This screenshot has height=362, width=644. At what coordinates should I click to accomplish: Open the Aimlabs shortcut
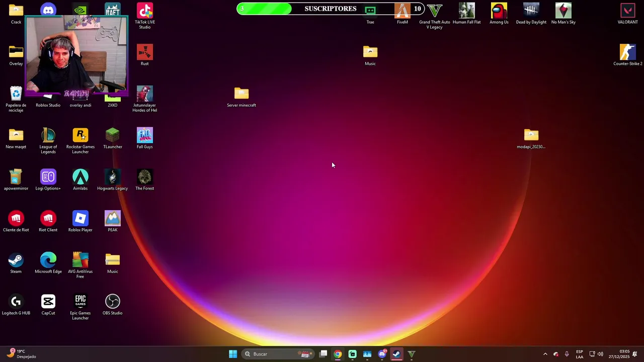point(80,180)
